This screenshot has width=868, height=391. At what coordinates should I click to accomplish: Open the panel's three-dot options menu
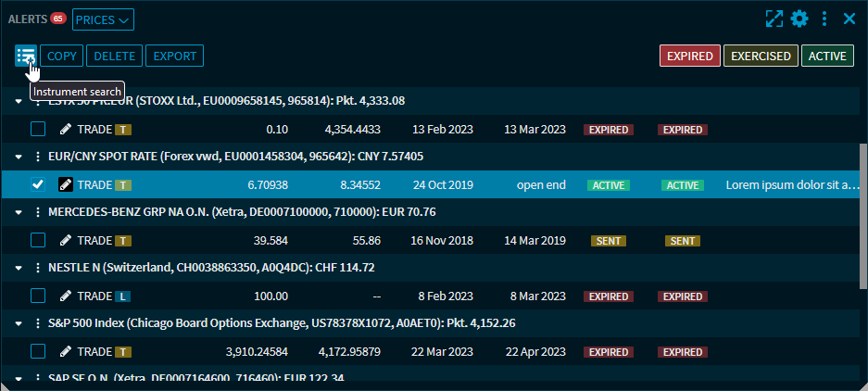pos(824,19)
